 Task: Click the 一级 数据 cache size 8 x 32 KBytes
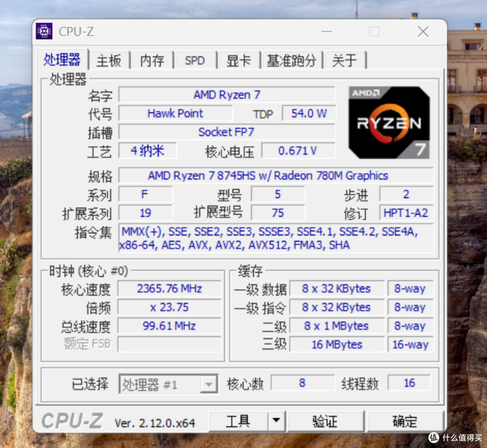coord(337,289)
